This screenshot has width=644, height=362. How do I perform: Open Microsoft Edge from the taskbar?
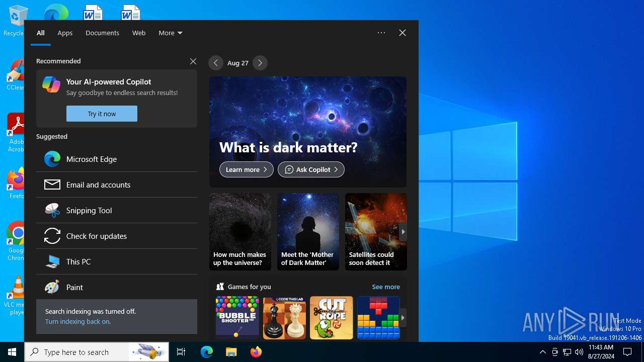click(x=207, y=352)
